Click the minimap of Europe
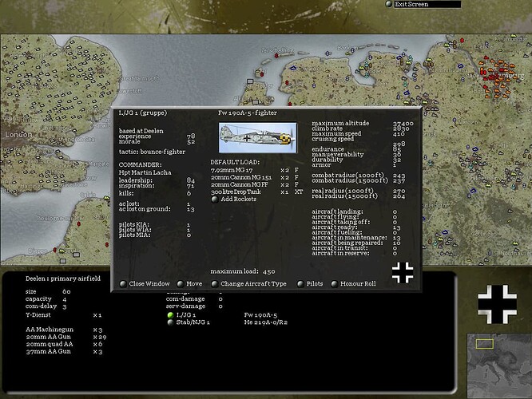The height and width of the screenshot is (399, 532). (x=499, y=365)
